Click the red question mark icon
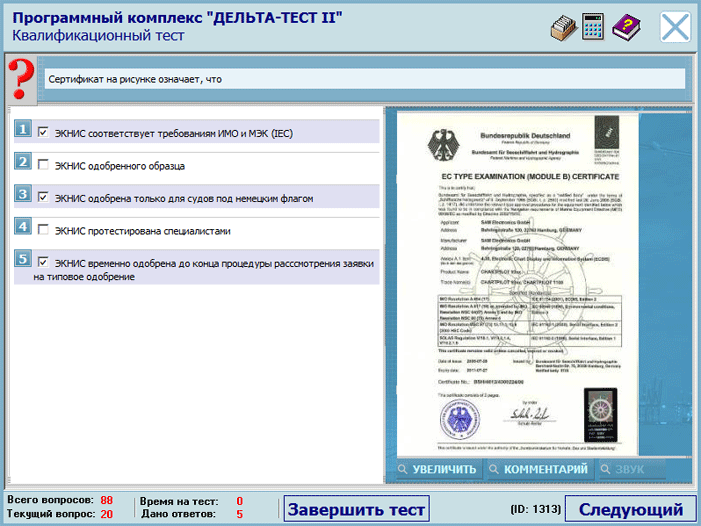The width and height of the screenshot is (701, 526). click(x=21, y=80)
